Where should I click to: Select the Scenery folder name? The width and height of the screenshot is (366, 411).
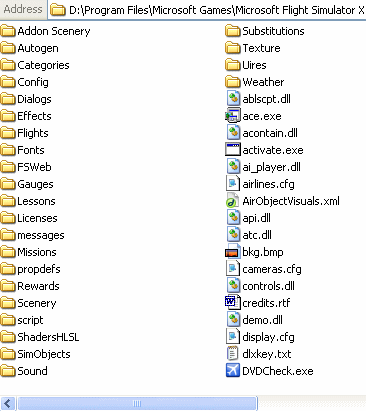[x=37, y=303]
